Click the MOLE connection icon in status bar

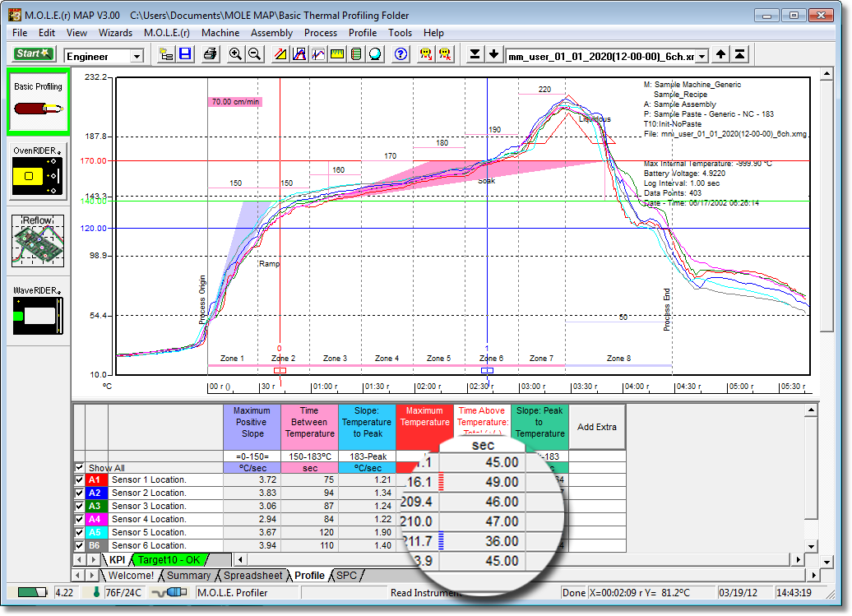click(x=170, y=592)
